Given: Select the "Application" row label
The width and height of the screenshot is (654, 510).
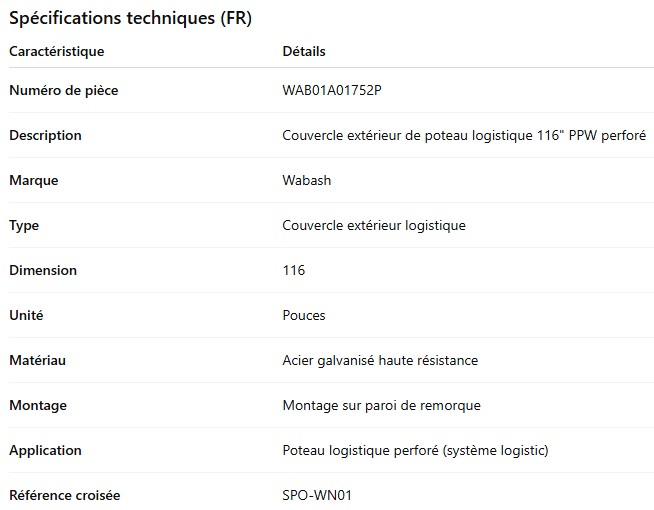Looking at the screenshot, I should click(45, 451).
